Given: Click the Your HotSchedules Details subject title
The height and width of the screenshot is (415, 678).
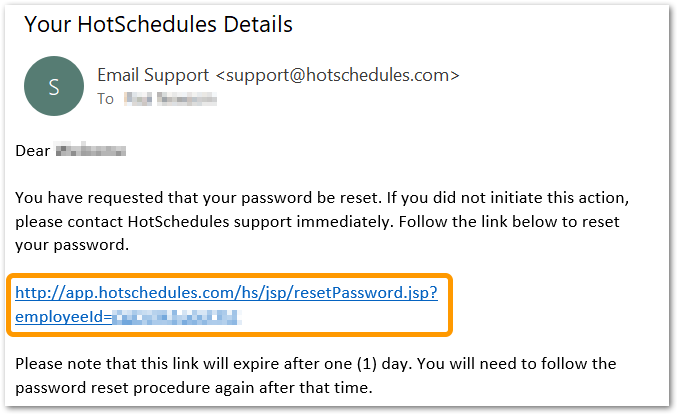Looking at the screenshot, I should tap(158, 24).
